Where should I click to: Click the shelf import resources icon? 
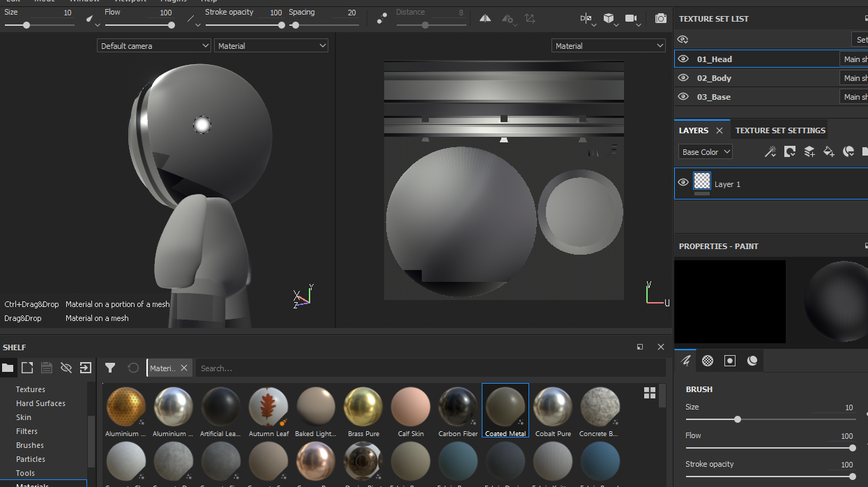pos(85,368)
